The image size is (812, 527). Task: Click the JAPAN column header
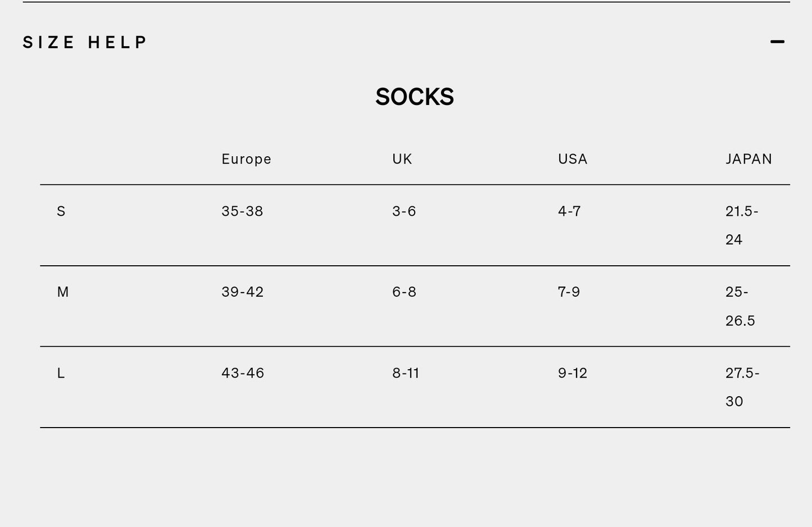(749, 159)
